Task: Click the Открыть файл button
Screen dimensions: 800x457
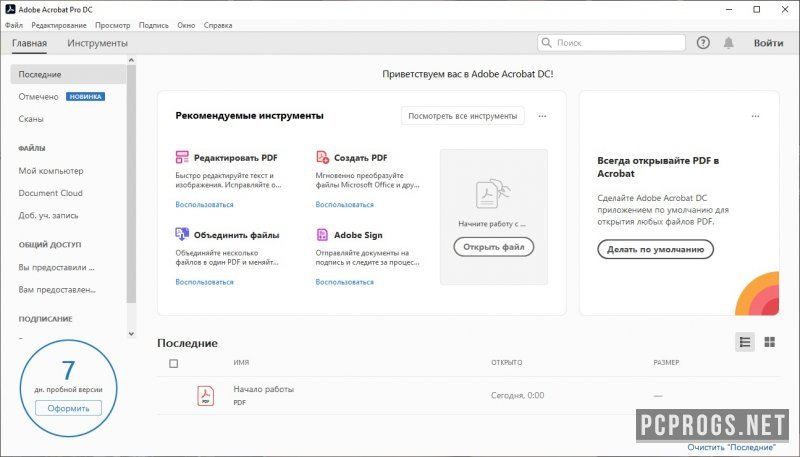Action: (x=493, y=247)
